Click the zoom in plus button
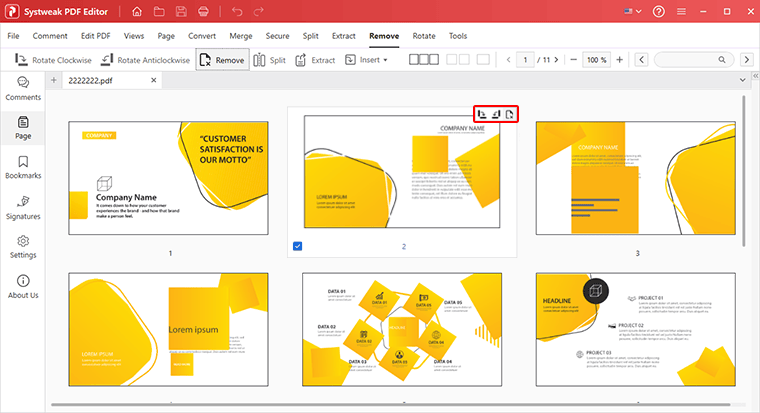This screenshot has height=413, width=760. coord(620,60)
